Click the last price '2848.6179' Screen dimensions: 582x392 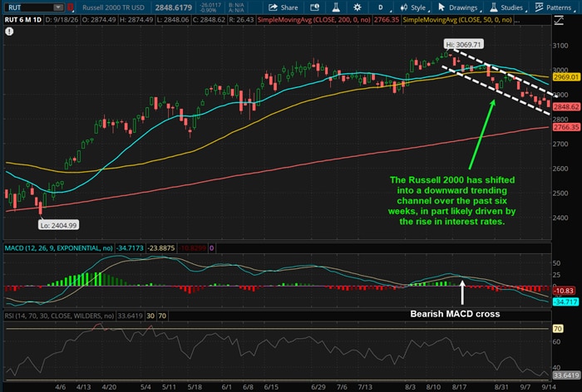(173, 7)
